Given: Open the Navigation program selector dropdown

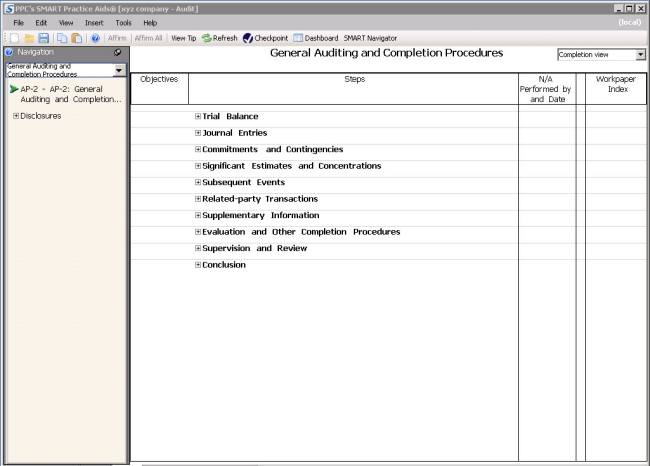Looking at the screenshot, I should click(119, 70).
